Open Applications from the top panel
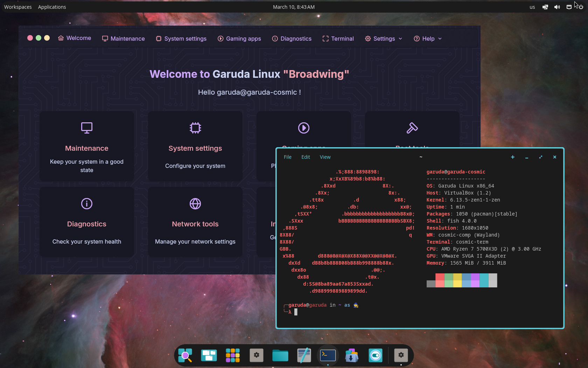The image size is (588, 368). [x=52, y=7]
